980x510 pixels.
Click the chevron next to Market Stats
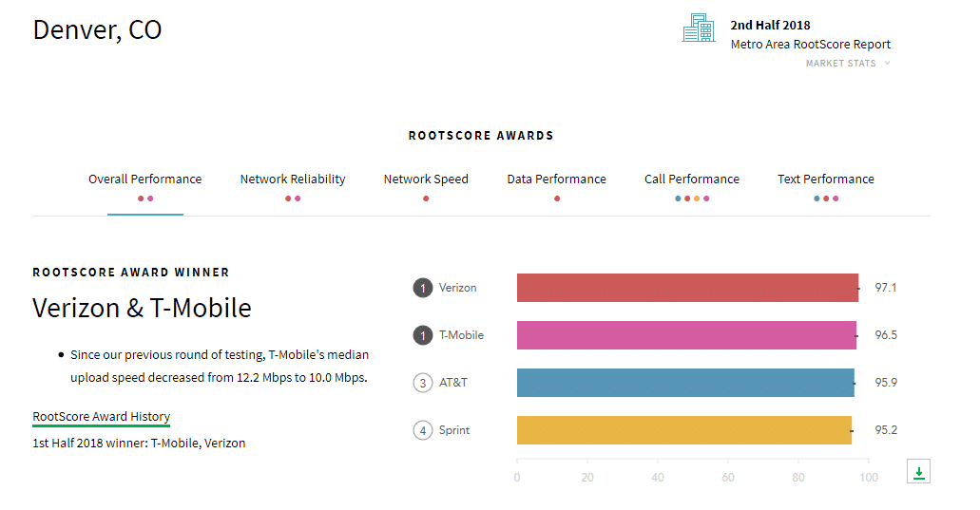tap(887, 63)
